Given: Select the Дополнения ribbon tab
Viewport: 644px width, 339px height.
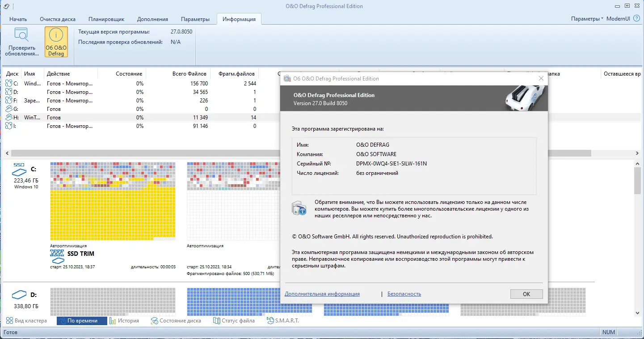Looking at the screenshot, I should pyautogui.click(x=153, y=19).
